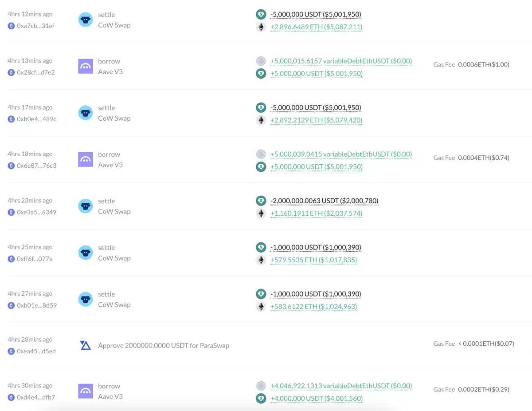Click 4hrs 23mins ago timestamp
The height and width of the screenshot is (411, 532).
[x=30, y=201]
